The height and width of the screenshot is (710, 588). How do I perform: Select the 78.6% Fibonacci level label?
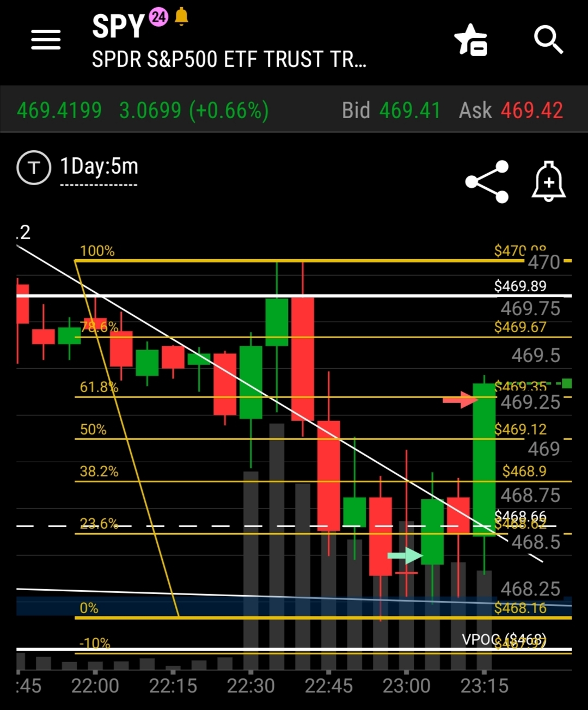tap(99, 327)
